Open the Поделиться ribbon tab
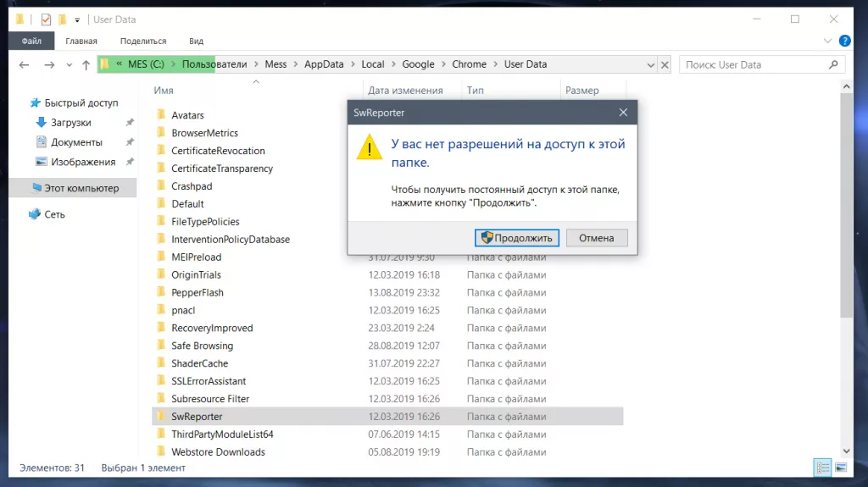Viewport: 868px width, 487px height. [143, 41]
